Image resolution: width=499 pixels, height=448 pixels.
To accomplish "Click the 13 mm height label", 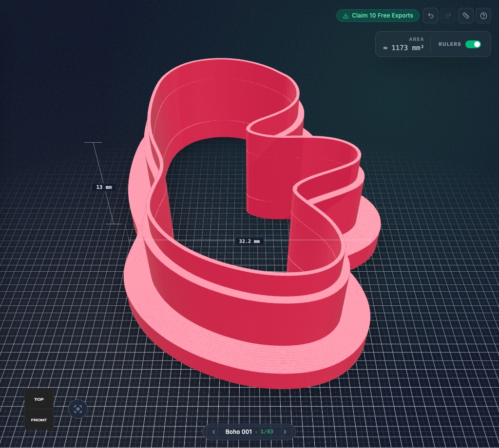I will pos(104,187).
